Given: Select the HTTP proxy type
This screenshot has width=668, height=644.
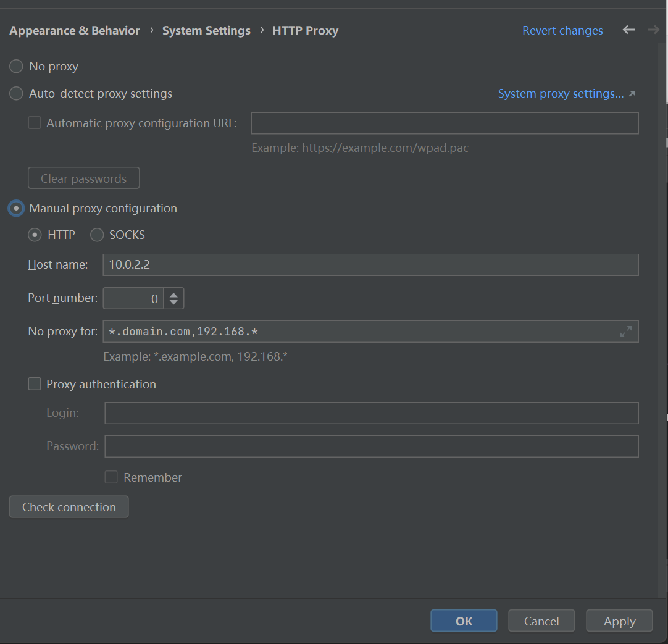Looking at the screenshot, I should [x=35, y=235].
